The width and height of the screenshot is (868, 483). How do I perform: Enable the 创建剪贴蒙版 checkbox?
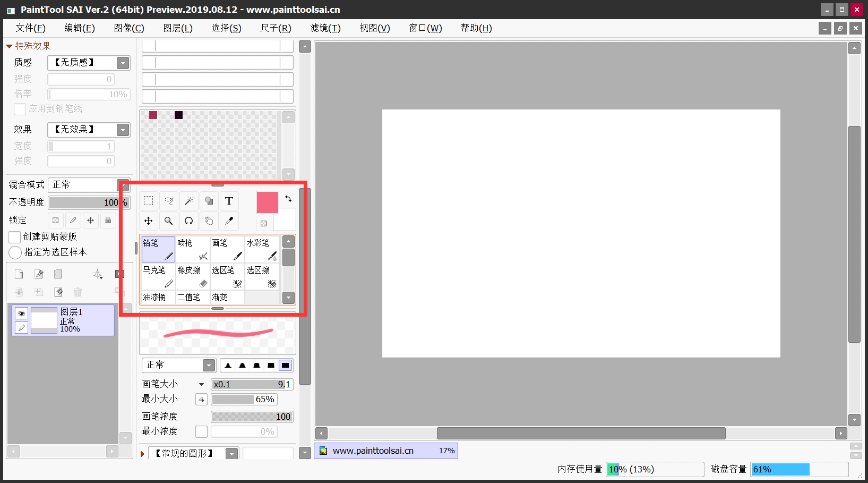coord(15,237)
